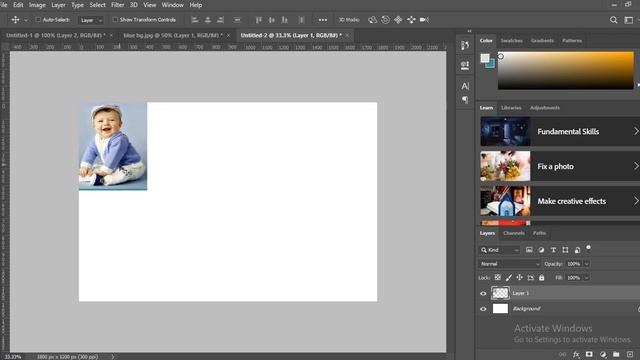Add a layer mask icon
Screen dimensions: 640x360
(589, 354)
